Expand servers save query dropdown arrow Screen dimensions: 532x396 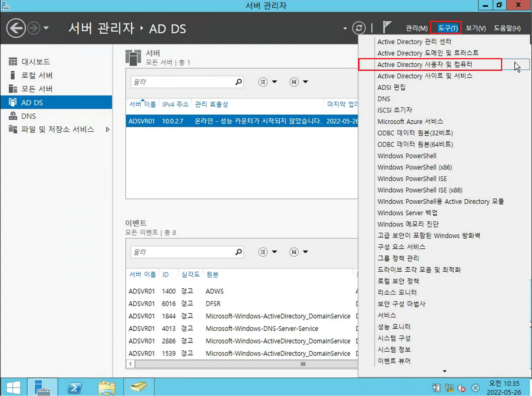coord(305,82)
